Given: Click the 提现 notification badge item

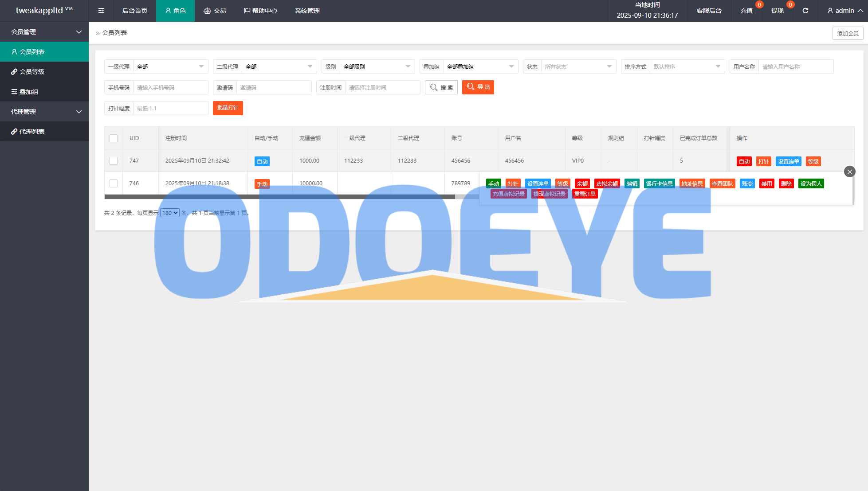Looking at the screenshot, I should click(x=777, y=11).
